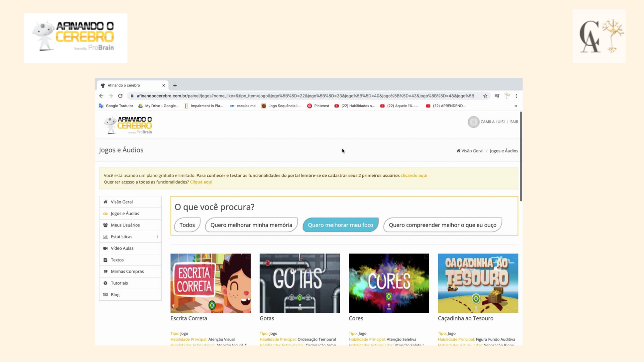The width and height of the screenshot is (644, 362).
Task: Select Quero melhorar minha memória filter
Action: (251, 225)
